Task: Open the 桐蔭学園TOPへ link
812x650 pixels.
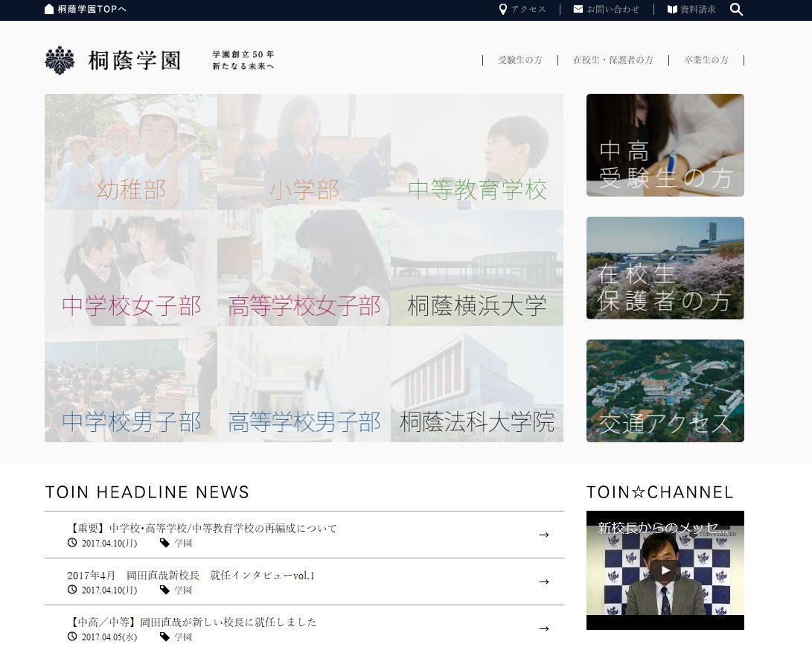Action: [x=92, y=10]
